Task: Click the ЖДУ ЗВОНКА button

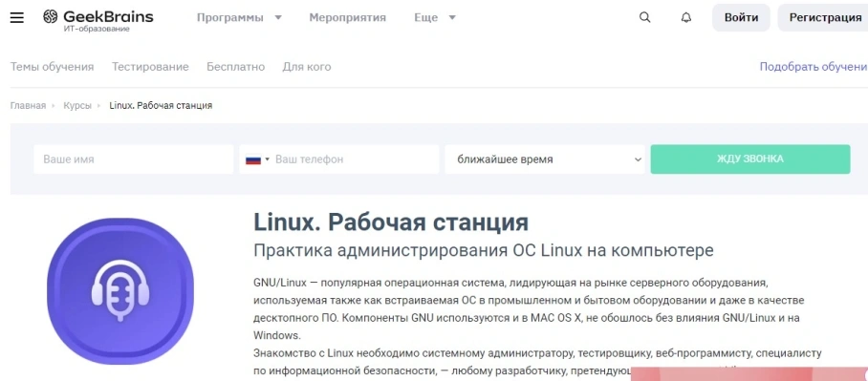Action: pyautogui.click(x=750, y=159)
